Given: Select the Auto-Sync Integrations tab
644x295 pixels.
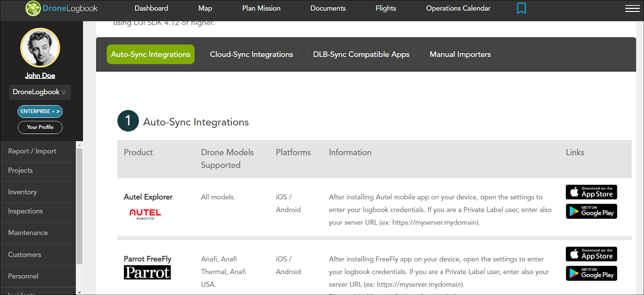Looking at the screenshot, I should (151, 54).
